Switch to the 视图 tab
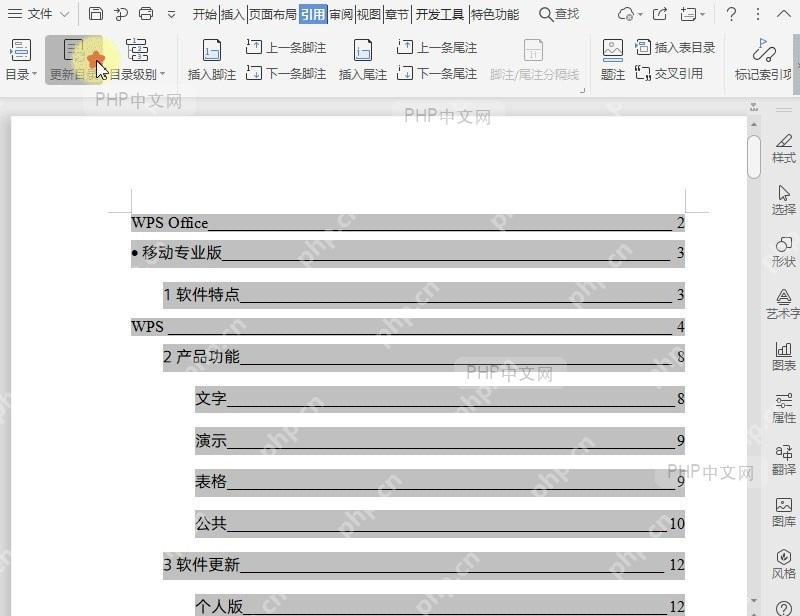800x616 pixels. pos(368,14)
